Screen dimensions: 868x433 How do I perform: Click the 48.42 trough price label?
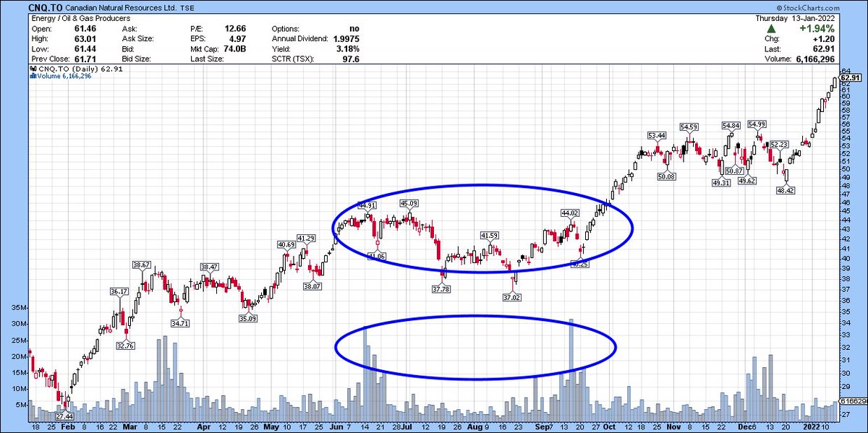click(786, 191)
